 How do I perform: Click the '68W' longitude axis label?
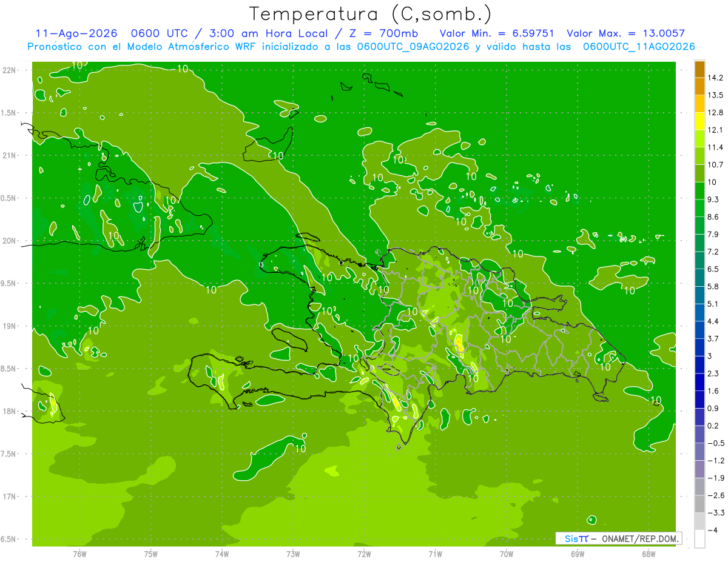click(x=649, y=554)
